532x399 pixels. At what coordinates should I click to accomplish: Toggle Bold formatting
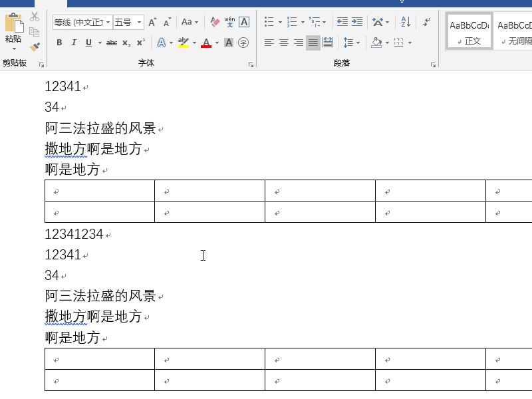pos(59,43)
